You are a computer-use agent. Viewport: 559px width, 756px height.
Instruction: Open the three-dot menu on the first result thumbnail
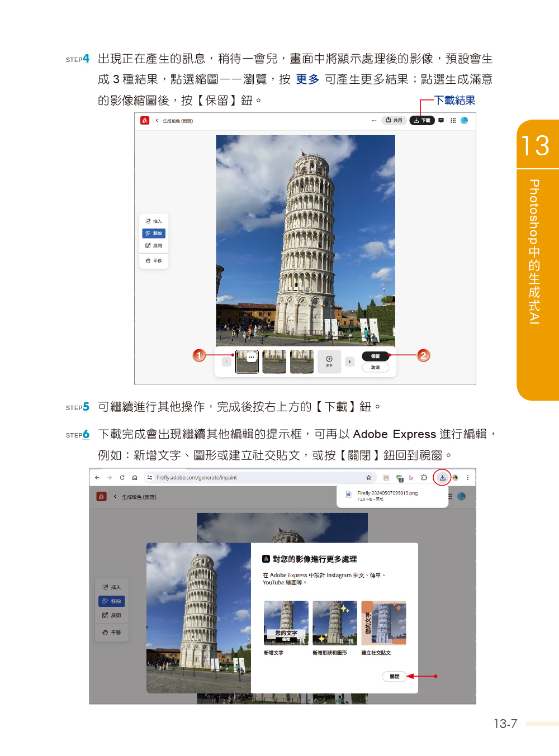(252, 357)
